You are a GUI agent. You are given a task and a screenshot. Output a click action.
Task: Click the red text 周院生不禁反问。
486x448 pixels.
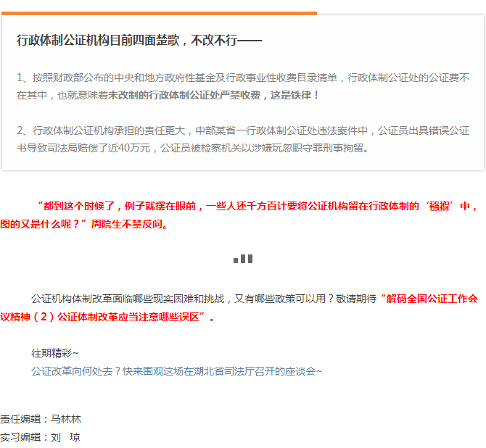(130, 224)
